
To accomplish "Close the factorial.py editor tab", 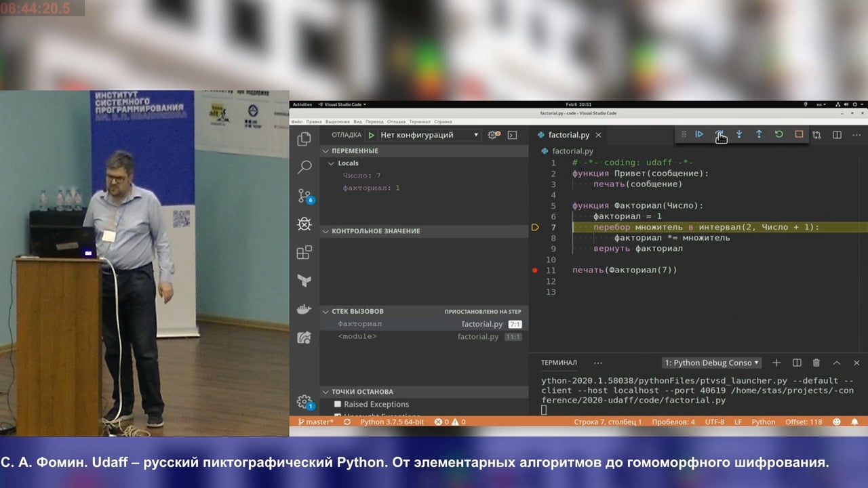I will (598, 135).
